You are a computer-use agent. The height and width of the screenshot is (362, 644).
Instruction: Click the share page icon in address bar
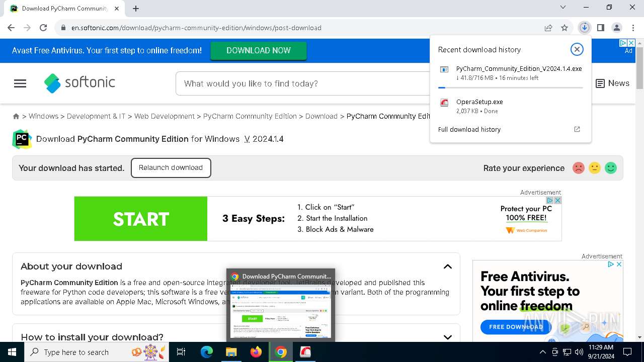(548, 28)
